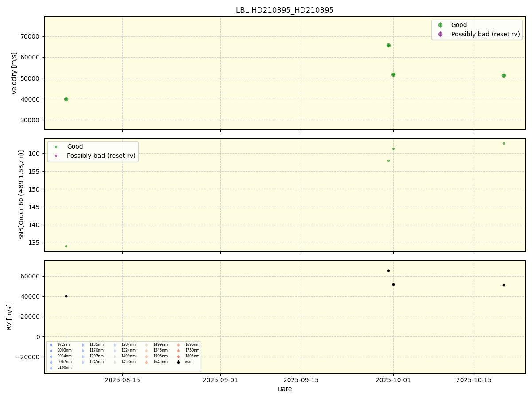This screenshot has width=532, height=399.
Task: Click the 135 SNR tick label
Action: coord(35,243)
